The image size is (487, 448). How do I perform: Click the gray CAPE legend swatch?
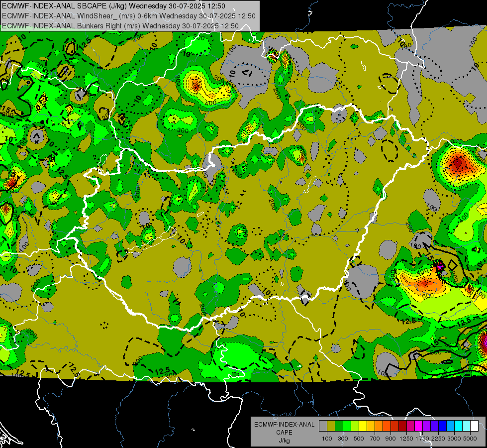[x=323, y=426]
